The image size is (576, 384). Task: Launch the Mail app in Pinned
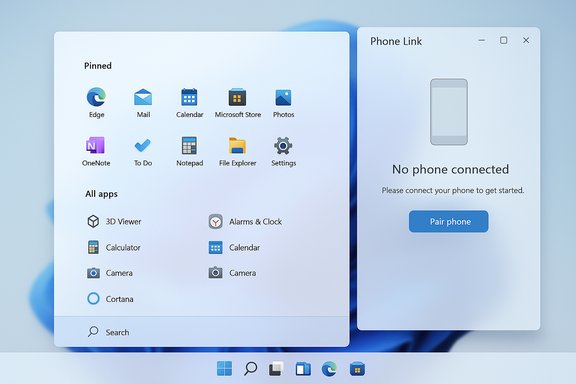pyautogui.click(x=143, y=103)
